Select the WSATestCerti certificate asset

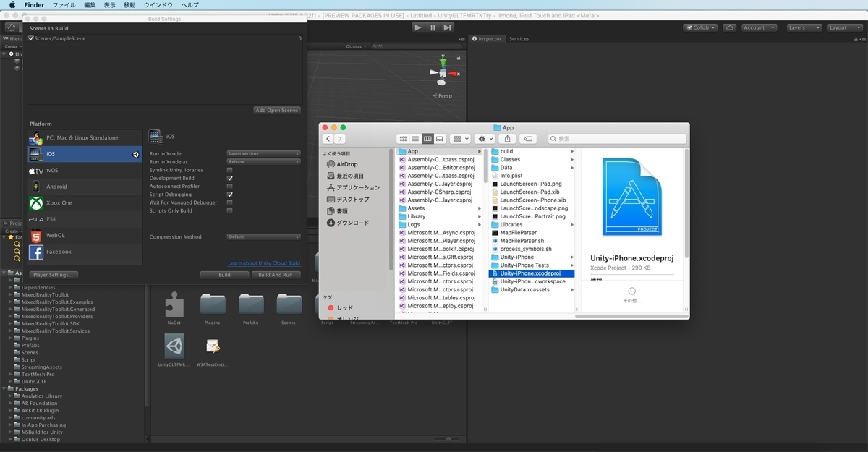click(x=213, y=350)
